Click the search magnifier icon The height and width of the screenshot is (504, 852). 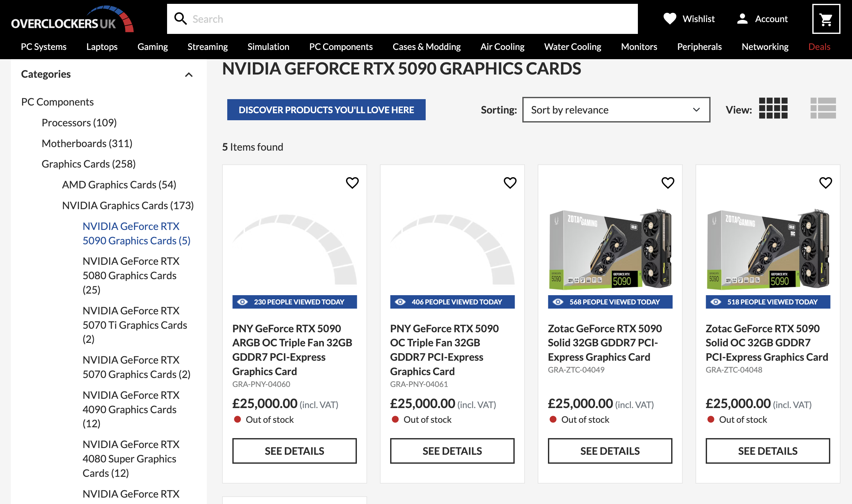[181, 19]
